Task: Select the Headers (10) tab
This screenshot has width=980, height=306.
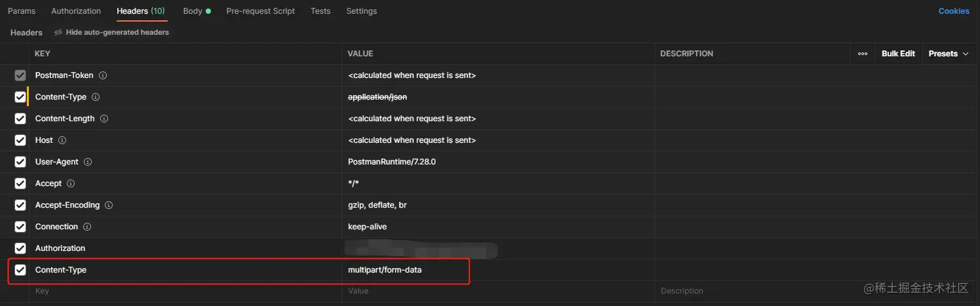Action: (x=141, y=11)
